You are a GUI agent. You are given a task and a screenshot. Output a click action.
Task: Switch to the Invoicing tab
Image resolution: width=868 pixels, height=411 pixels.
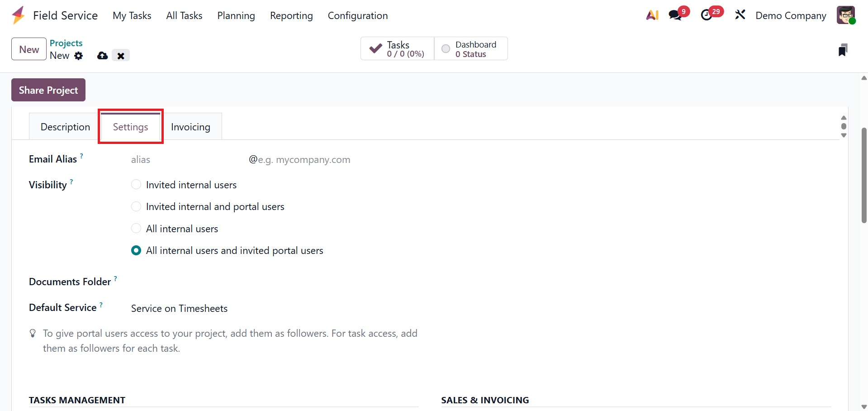point(190,127)
